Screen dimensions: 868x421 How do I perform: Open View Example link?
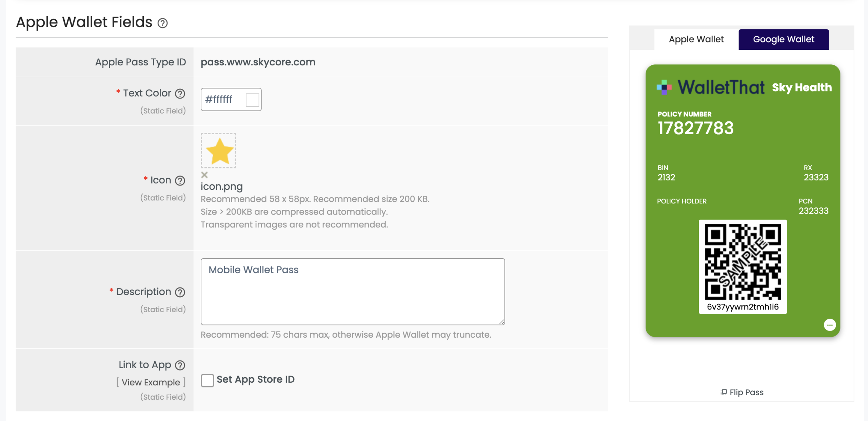pyautogui.click(x=151, y=382)
